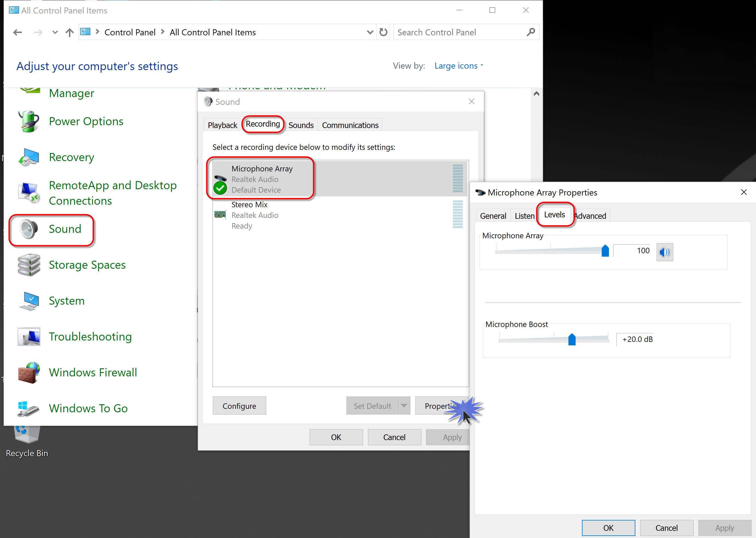Screen dimensions: 756x538
Task: Switch to the Playback tab
Action: pyautogui.click(x=222, y=125)
